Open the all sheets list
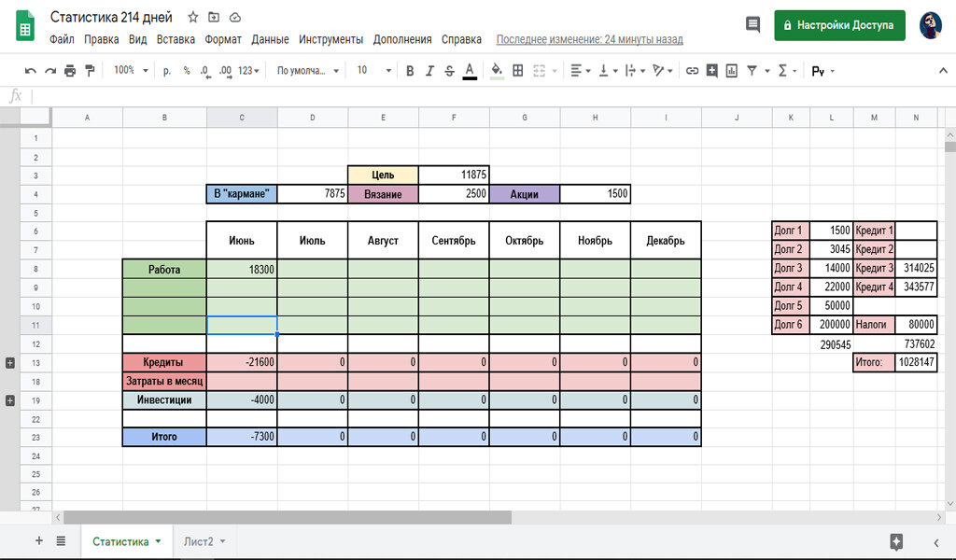Viewport: 956px width, 560px height. [61, 540]
